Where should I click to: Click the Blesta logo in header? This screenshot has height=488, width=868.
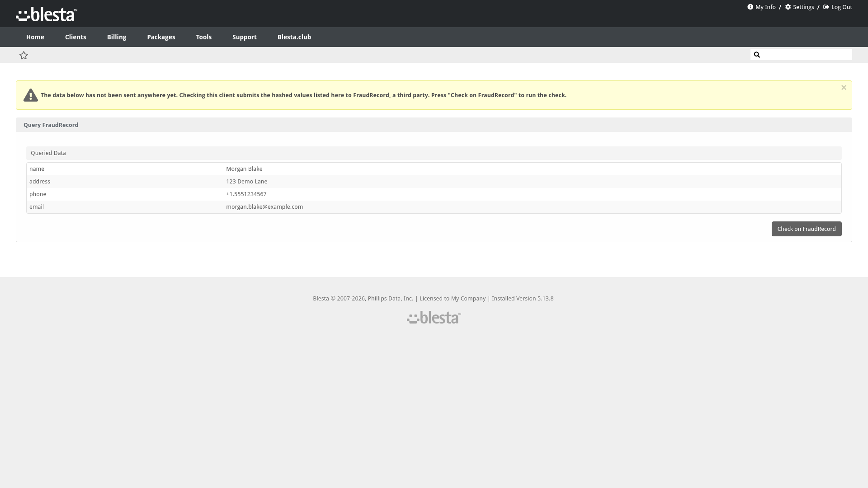tap(47, 14)
